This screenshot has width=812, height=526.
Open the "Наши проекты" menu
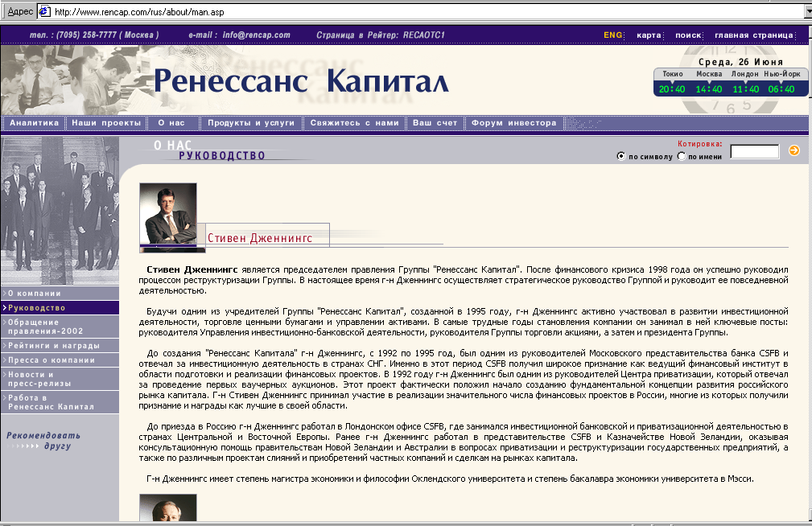click(x=106, y=123)
